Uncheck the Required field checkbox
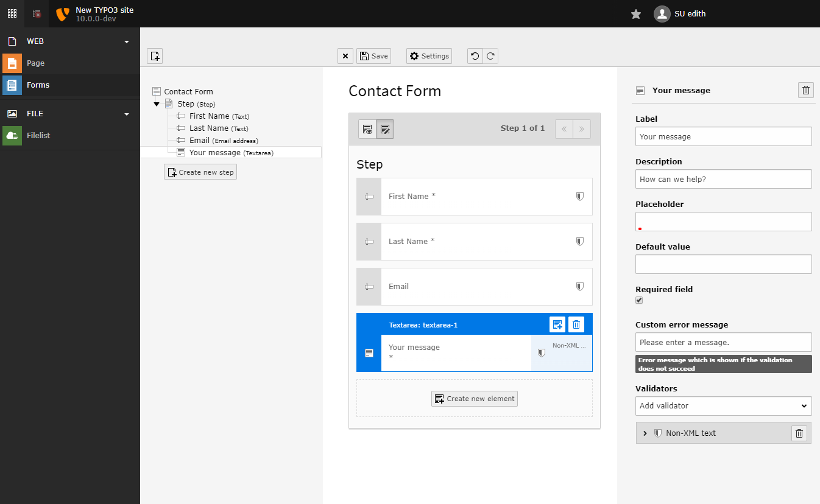The height and width of the screenshot is (504, 820). (x=639, y=300)
